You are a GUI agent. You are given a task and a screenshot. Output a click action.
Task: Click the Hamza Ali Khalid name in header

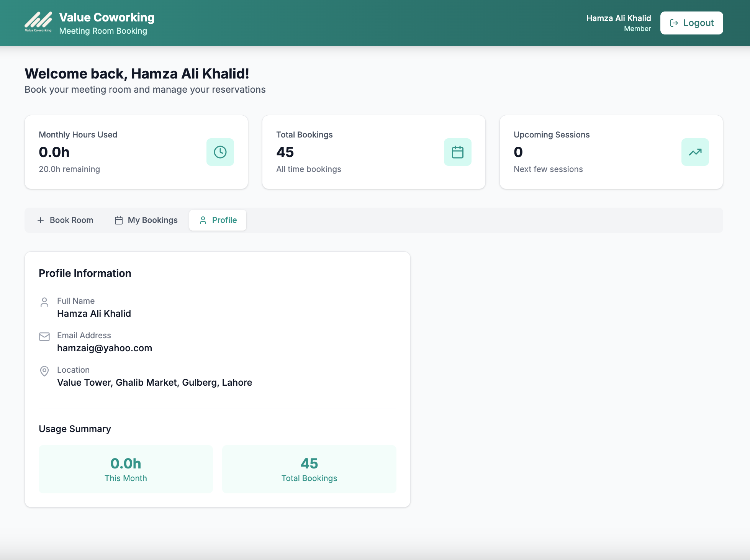pos(618,18)
